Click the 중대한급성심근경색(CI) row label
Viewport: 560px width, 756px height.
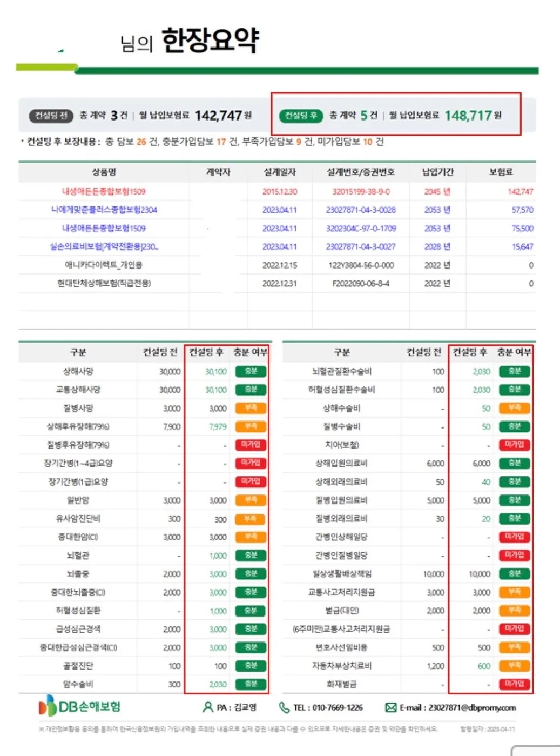78,647
